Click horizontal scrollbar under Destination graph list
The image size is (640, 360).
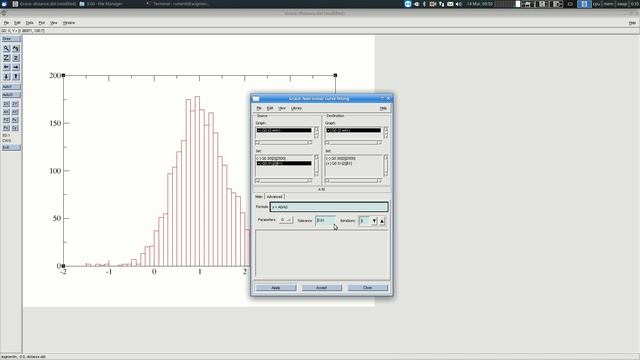click(353, 142)
